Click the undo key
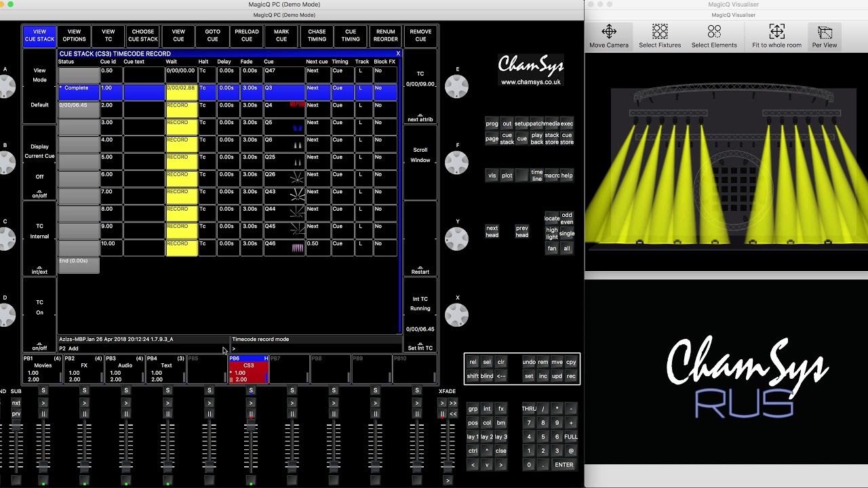Image resolution: width=868 pixels, height=488 pixels. coord(529,362)
